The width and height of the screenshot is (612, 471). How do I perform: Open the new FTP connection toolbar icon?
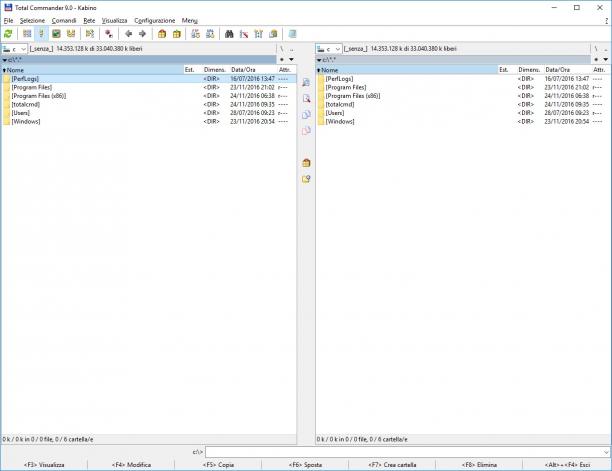click(x=210, y=34)
